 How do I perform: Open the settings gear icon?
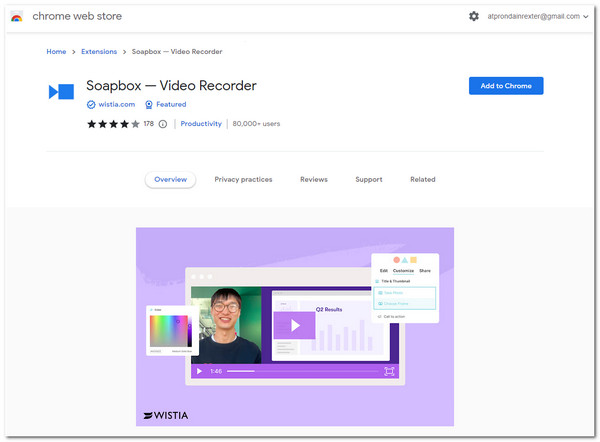click(x=474, y=16)
